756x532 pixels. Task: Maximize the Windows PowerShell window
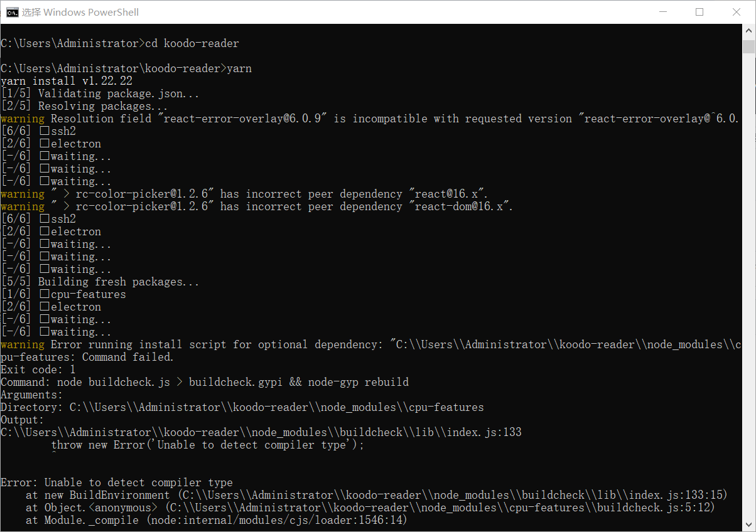coord(699,12)
